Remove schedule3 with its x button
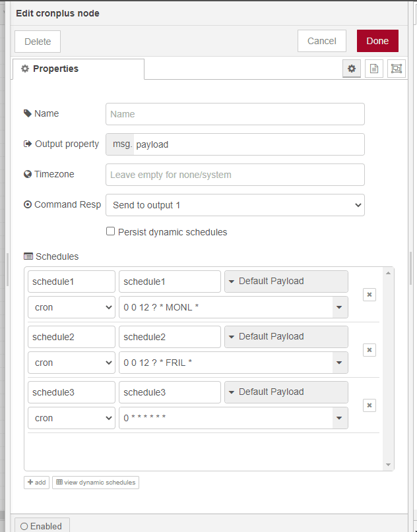 [369, 405]
